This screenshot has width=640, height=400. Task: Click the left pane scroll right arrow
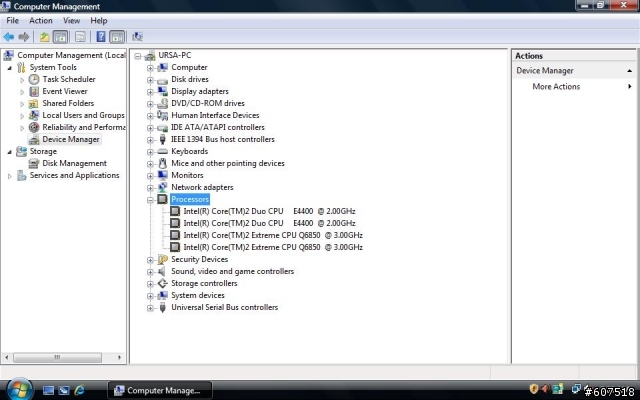119,358
